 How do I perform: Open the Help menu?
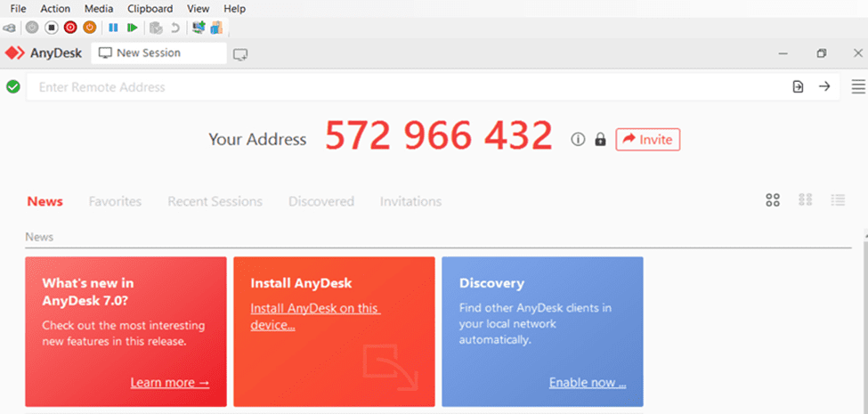[235, 9]
